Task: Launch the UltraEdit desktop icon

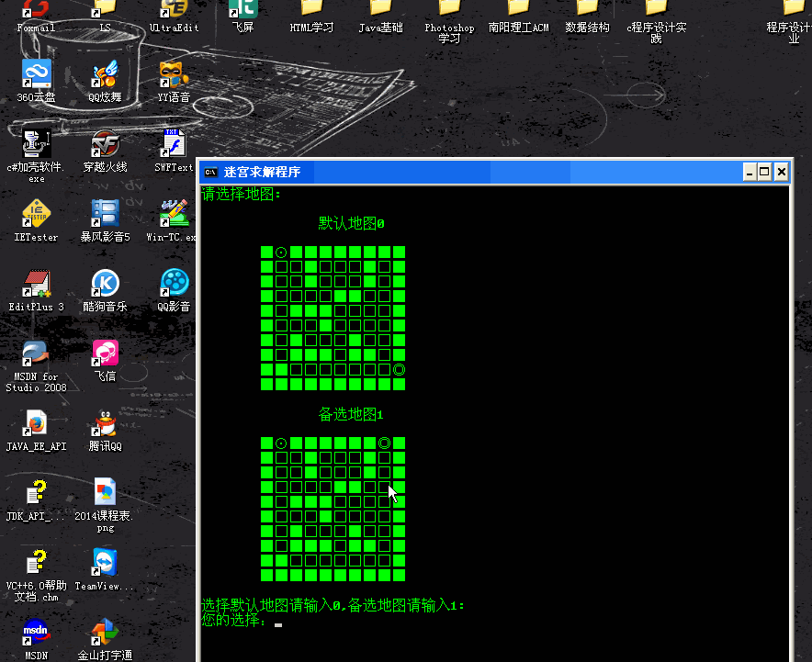Action: pos(173,11)
